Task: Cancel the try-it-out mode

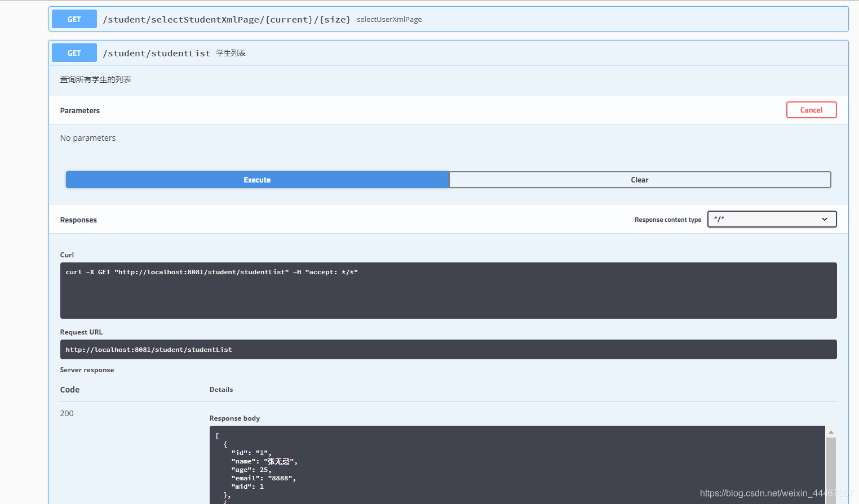Action: [x=811, y=110]
